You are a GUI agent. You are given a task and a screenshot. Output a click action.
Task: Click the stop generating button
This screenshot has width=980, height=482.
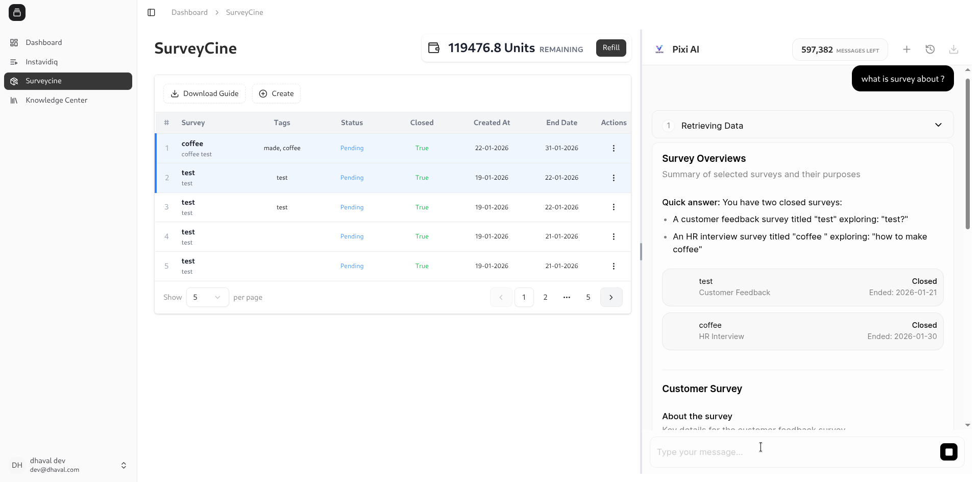tap(949, 452)
